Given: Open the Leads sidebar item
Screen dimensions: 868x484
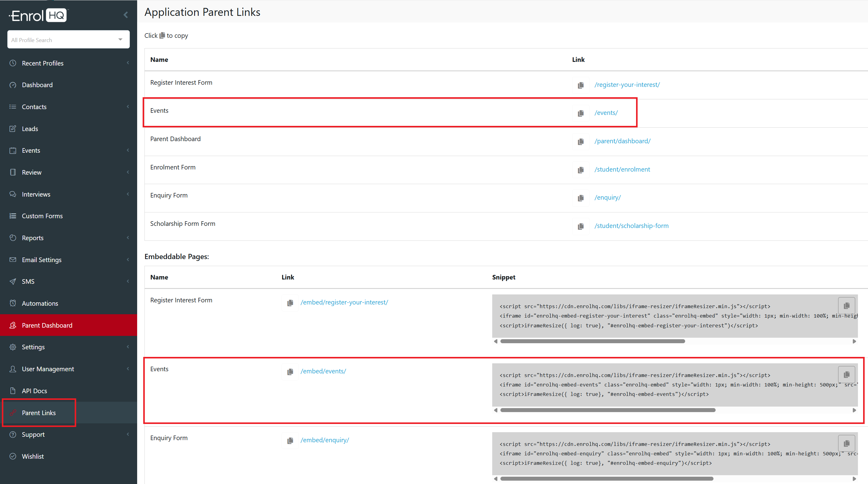Looking at the screenshot, I should pyautogui.click(x=30, y=129).
